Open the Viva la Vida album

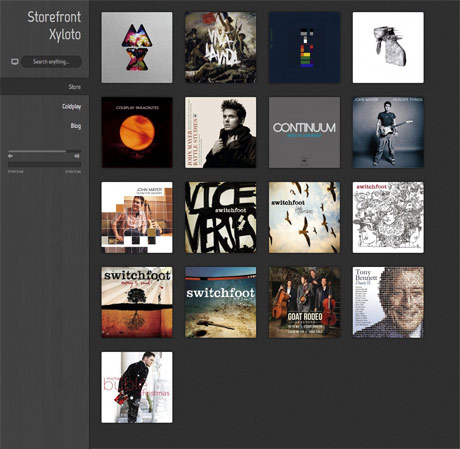221,47
